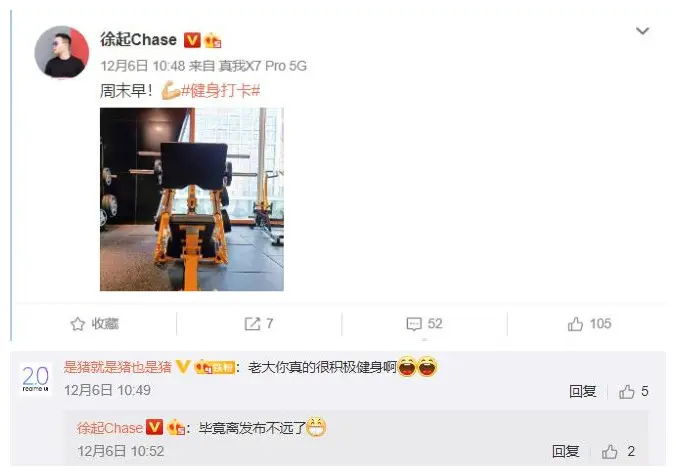
Task: Click the yellow V badge next to commenter name
Action: 183,367
